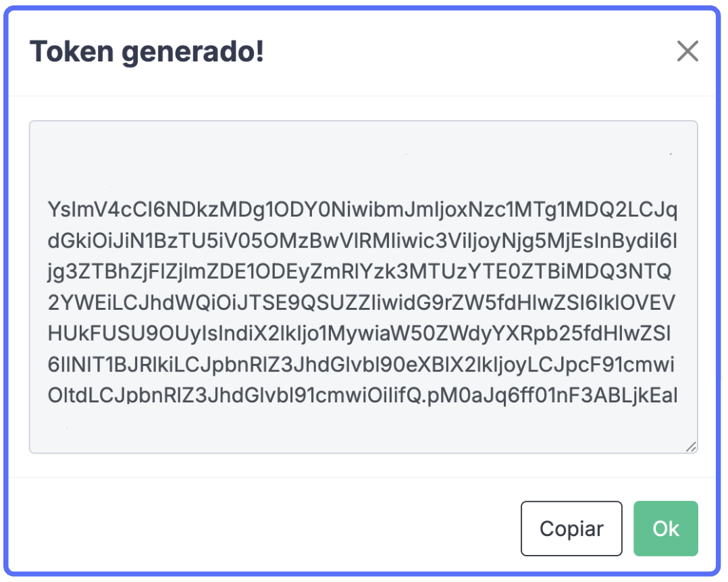
Task: Click the token line starting with '2YWEiLCJhdWQi'
Action: click(362, 303)
